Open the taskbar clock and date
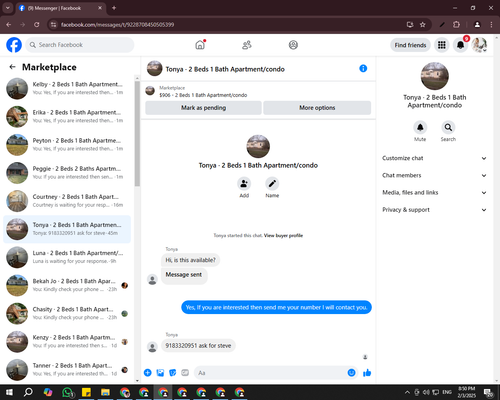Viewport: 500px width, 400px height. 467,392
